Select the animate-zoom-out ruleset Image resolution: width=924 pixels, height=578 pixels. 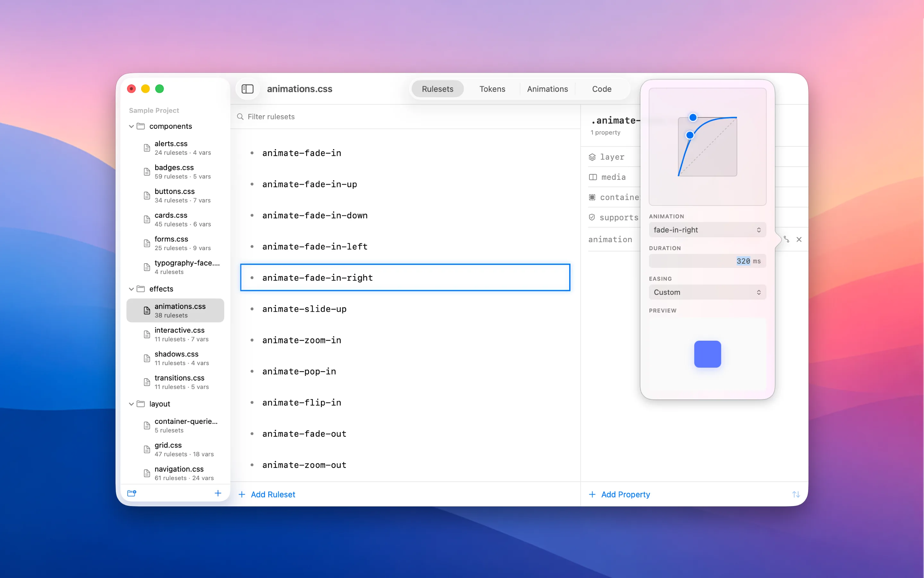coord(405,465)
